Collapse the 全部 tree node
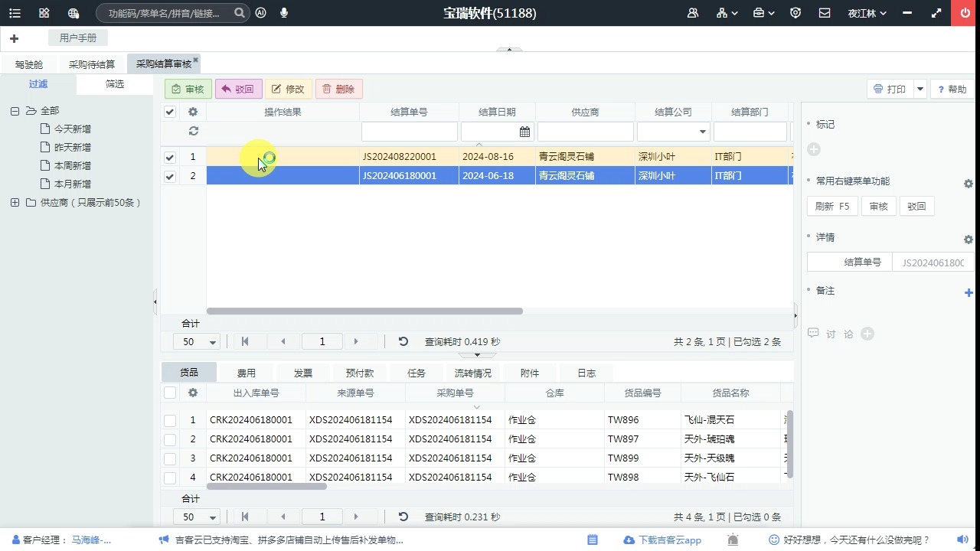Image resolution: width=980 pixels, height=551 pixels. (x=15, y=111)
